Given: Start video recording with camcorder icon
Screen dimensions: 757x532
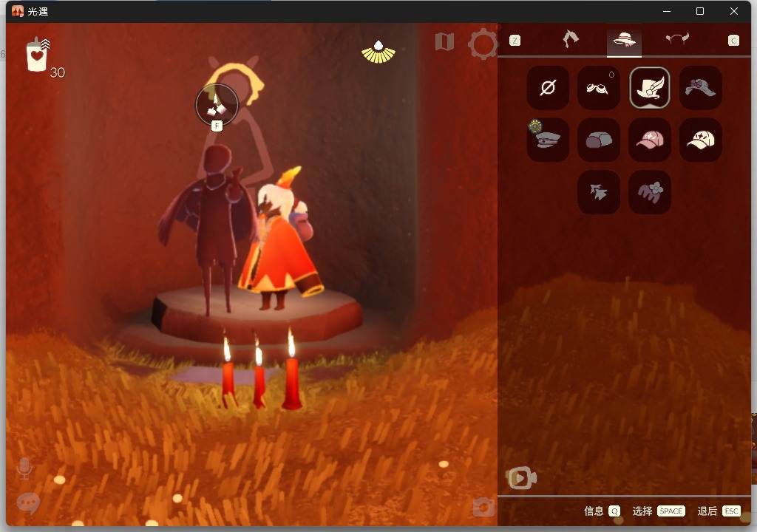Looking at the screenshot, I should click(521, 478).
